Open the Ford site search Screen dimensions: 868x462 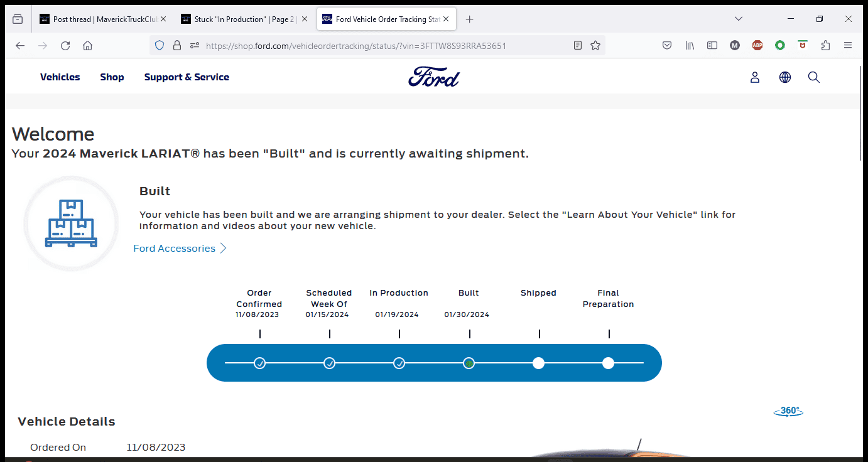814,77
